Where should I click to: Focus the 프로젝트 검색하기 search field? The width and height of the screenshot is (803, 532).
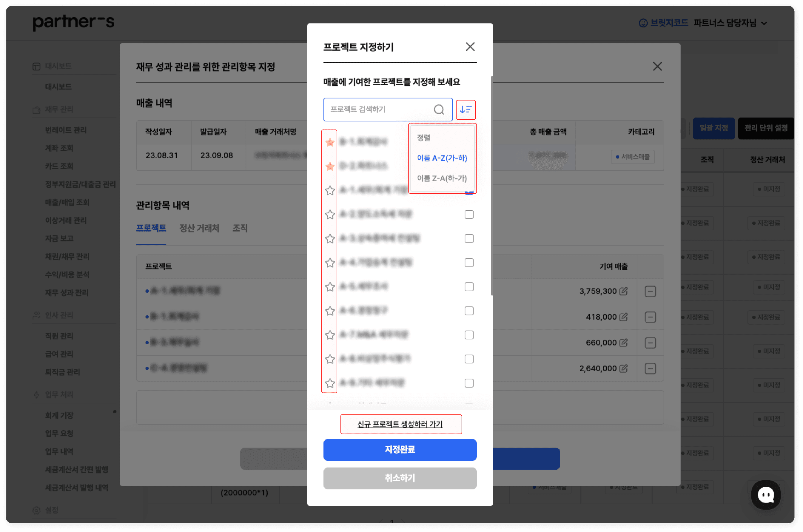(388, 110)
